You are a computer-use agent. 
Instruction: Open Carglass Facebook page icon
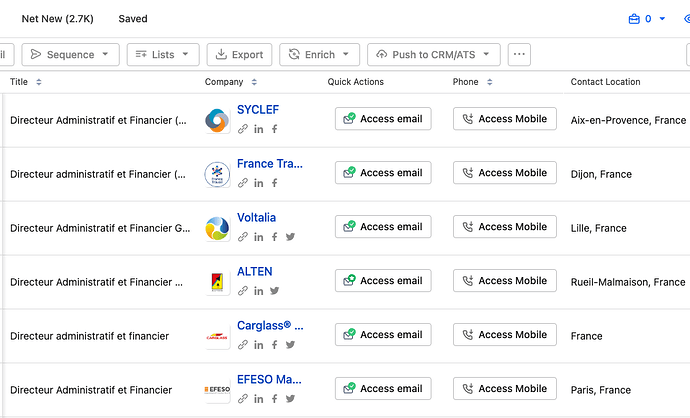click(x=274, y=345)
